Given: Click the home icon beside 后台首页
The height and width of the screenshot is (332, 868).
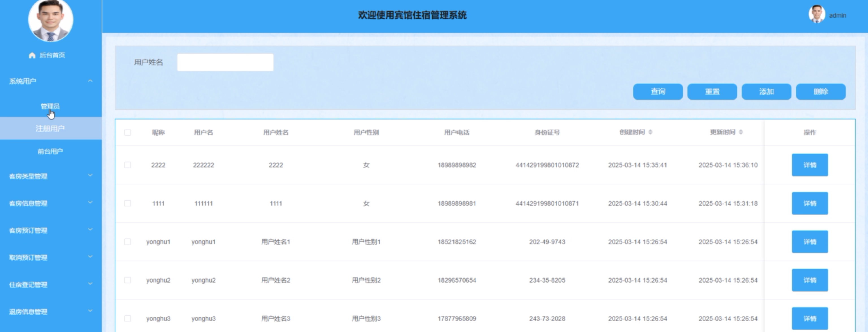Looking at the screenshot, I should click(x=32, y=55).
